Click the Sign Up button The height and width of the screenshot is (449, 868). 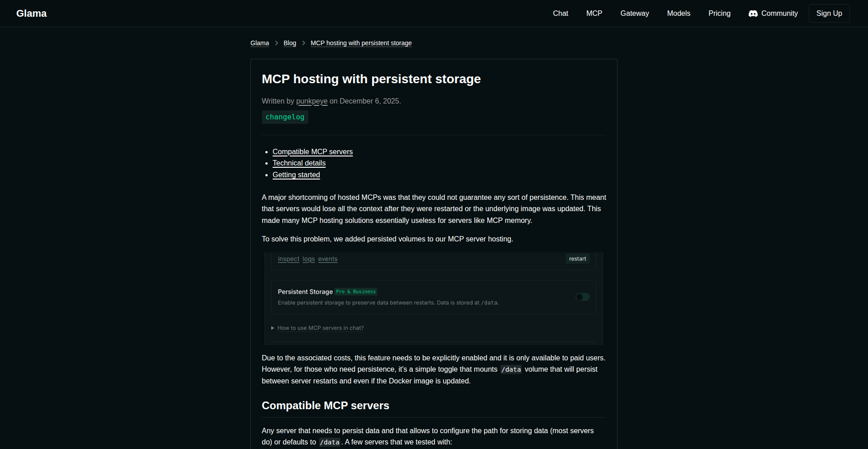[x=829, y=13]
